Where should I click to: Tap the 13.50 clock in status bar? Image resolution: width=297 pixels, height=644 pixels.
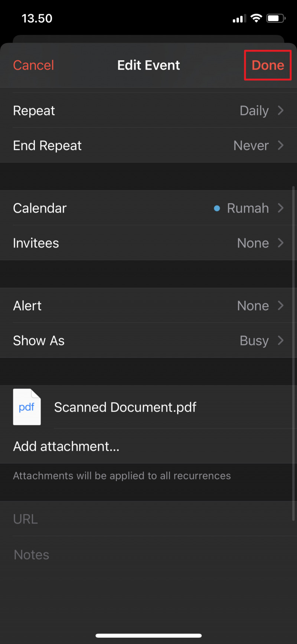coord(37,19)
